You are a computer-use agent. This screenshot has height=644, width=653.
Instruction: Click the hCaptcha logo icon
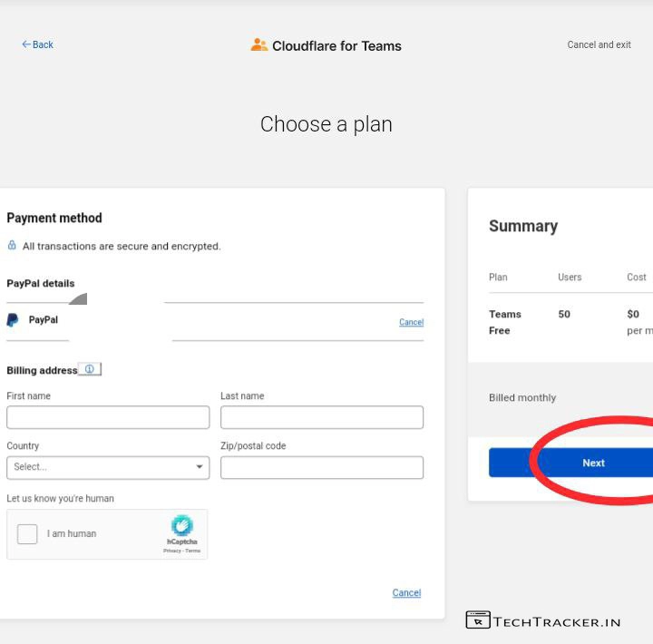[182, 526]
